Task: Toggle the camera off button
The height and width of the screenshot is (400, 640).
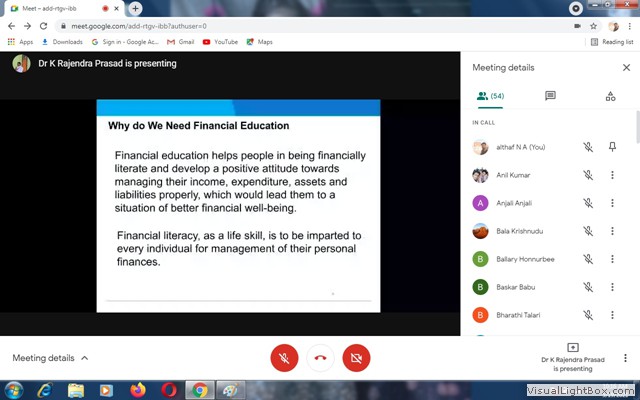Action: 356,357
